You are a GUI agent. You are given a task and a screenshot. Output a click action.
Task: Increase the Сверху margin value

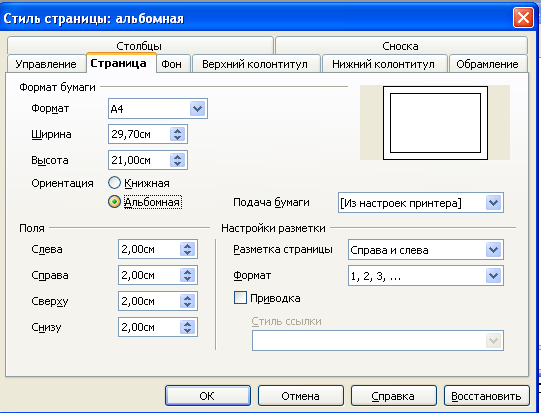pos(188,297)
